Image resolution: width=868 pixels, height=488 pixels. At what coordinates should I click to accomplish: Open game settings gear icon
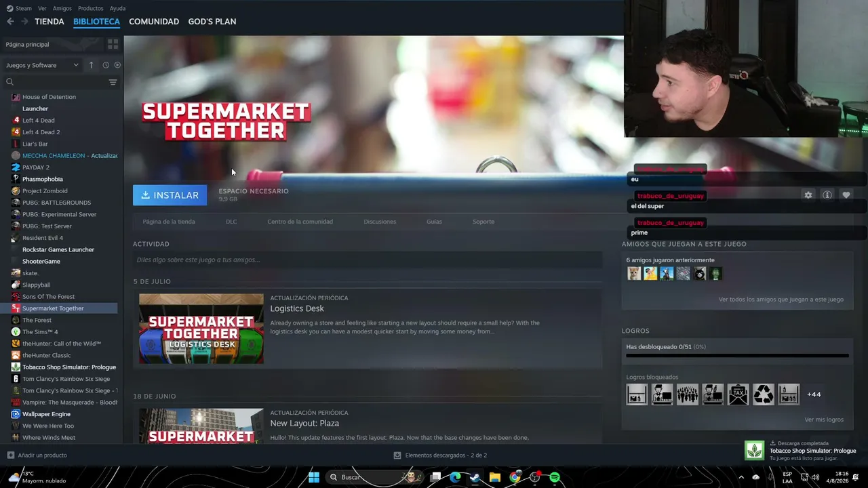tap(808, 195)
